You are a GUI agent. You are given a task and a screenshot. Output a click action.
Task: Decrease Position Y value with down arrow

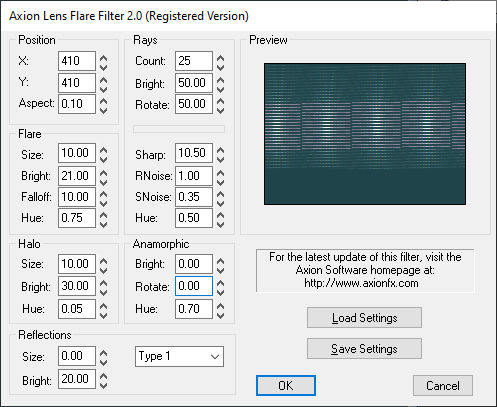coord(104,89)
